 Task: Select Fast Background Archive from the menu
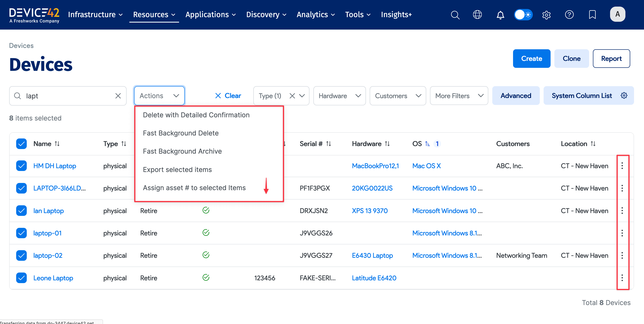pyautogui.click(x=182, y=151)
